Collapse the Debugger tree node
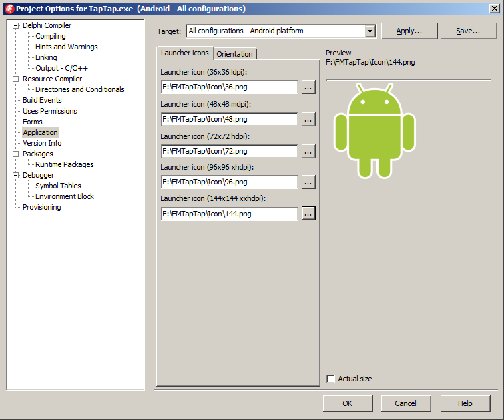 pyautogui.click(x=15, y=175)
